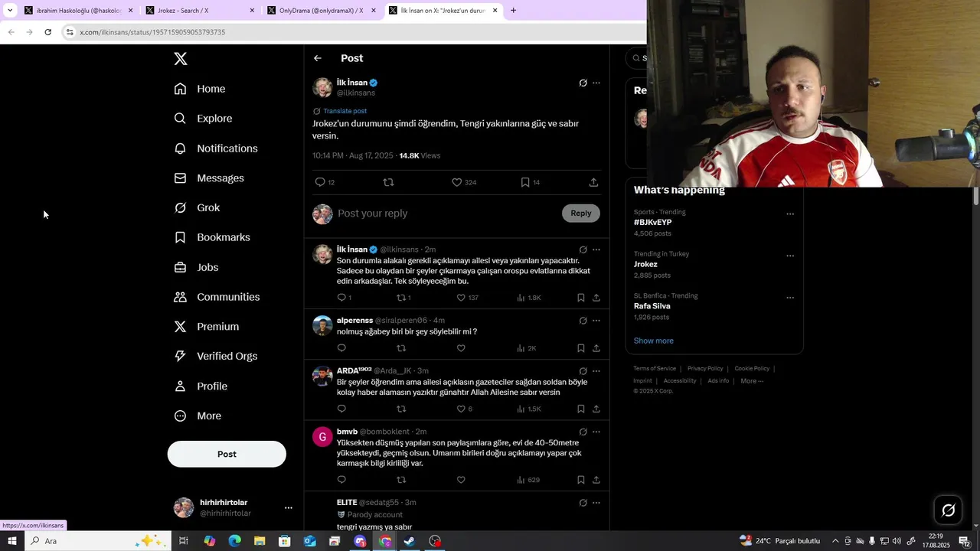Like the main post with 324 likes
980x551 pixels.
tap(463, 182)
